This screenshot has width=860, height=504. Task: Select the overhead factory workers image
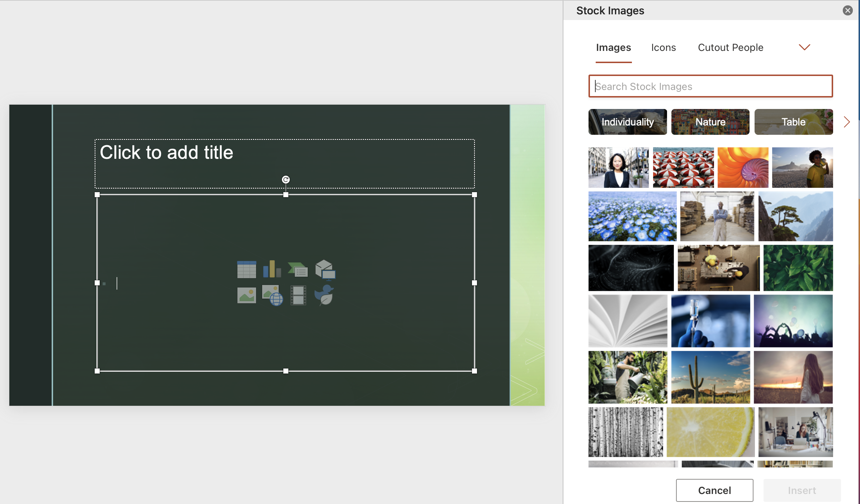(x=718, y=268)
